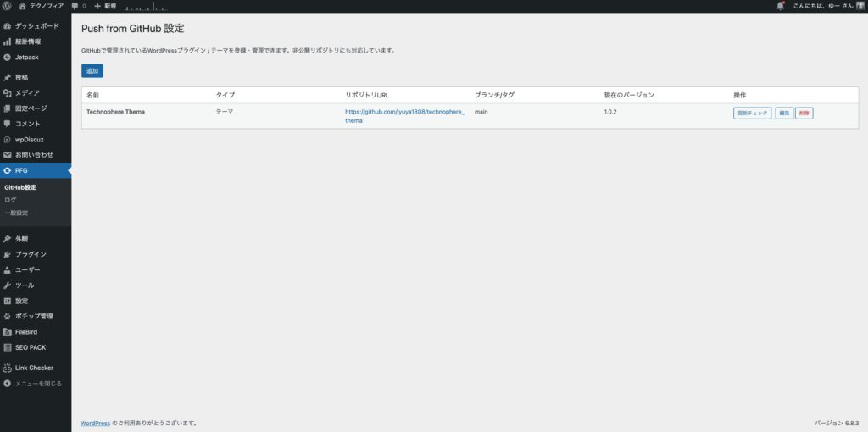Click the 編集 button in the row
The height and width of the screenshot is (432, 868).
[x=784, y=113]
